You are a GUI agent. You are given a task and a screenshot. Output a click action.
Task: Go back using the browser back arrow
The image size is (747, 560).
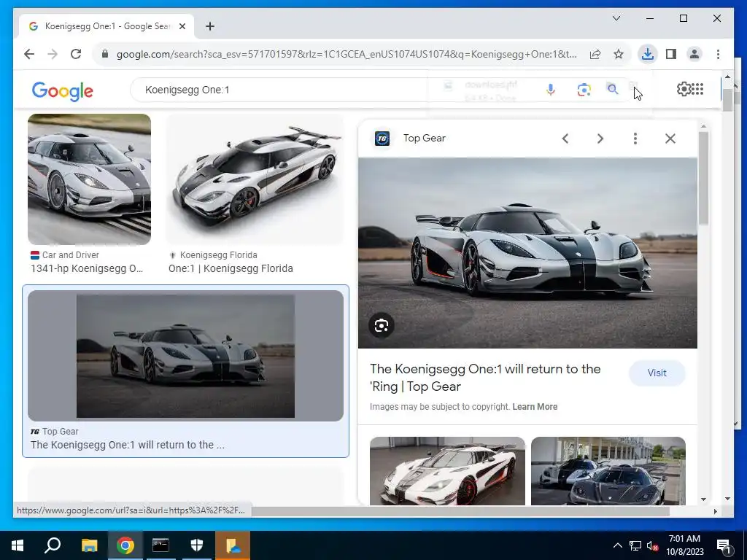click(x=29, y=54)
